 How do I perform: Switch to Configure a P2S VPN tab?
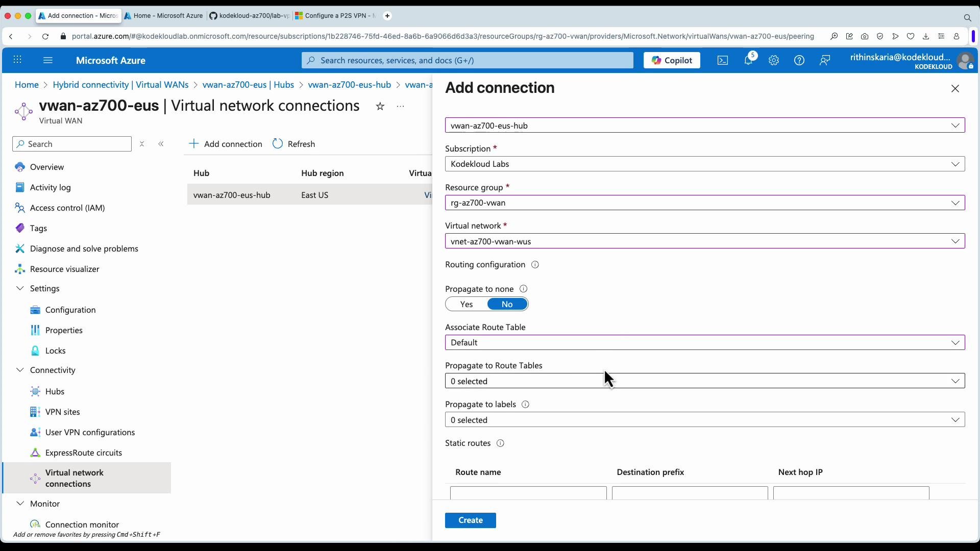(335, 16)
